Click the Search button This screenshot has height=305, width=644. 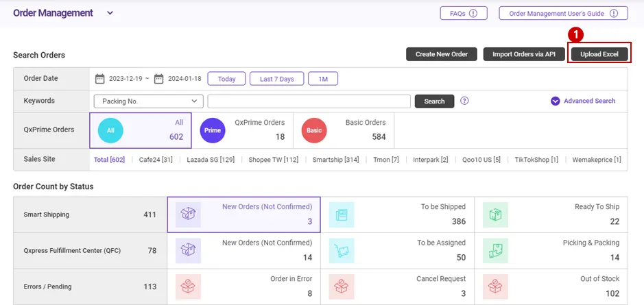434,101
